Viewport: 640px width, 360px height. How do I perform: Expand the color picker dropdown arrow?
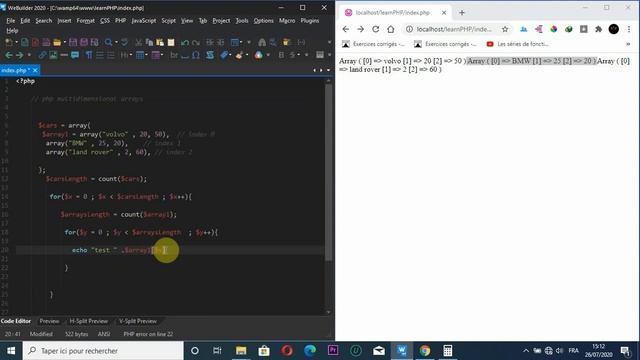coord(268,55)
